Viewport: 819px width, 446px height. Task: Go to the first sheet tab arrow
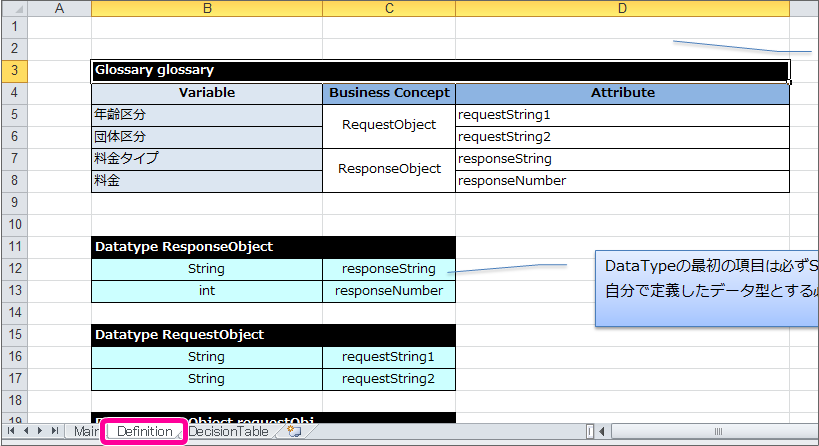(12, 431)
